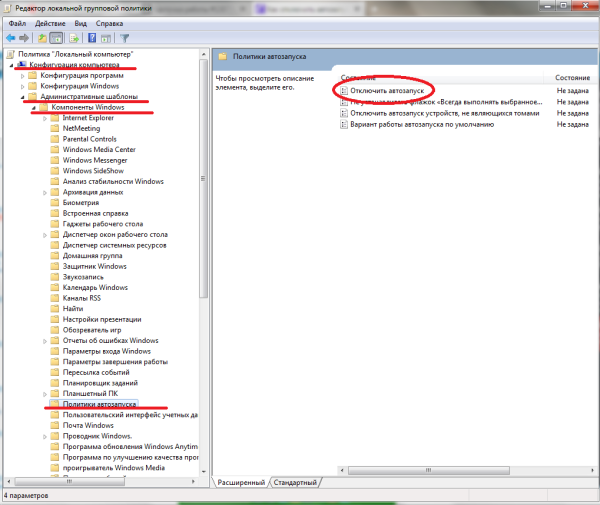Click the Up one level folder icon
The width and height of the screenshot is (600, 505).
(x=42, y=38)
